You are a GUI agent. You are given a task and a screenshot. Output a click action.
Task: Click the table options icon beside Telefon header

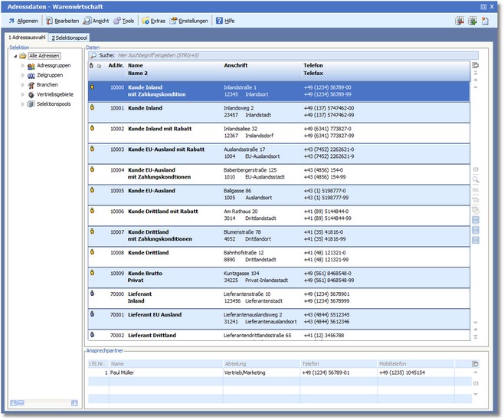coord(475,66)
